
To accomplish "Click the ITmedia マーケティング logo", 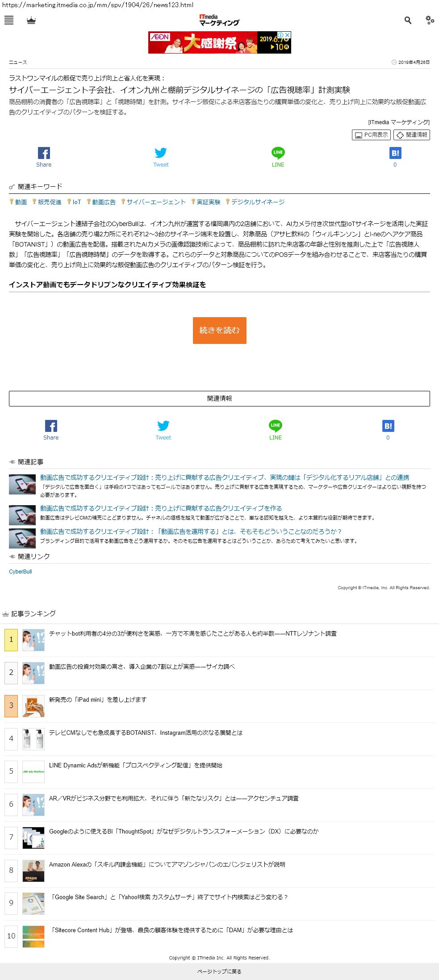I will coord(219,20).
